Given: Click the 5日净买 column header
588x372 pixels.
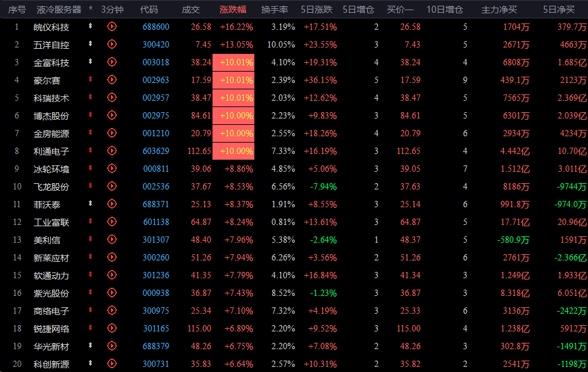Looking at the screenshot, I should click(x=559, y=10).
